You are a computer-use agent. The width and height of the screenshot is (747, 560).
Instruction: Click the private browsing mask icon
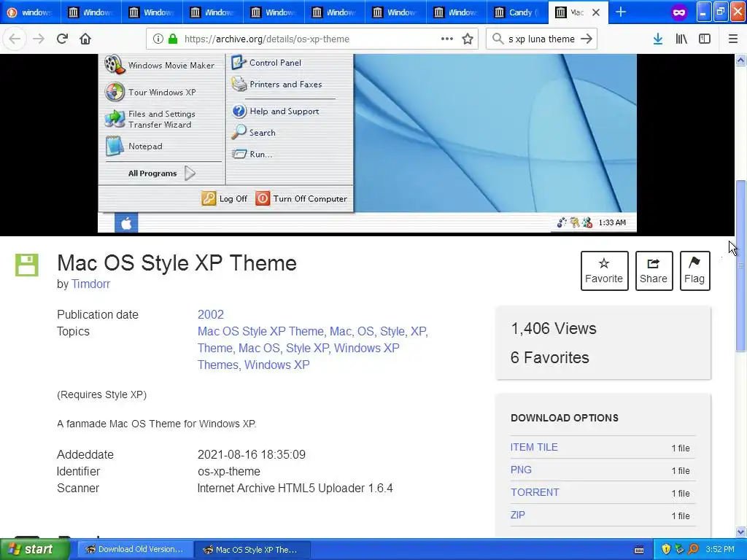coord(679,12)
